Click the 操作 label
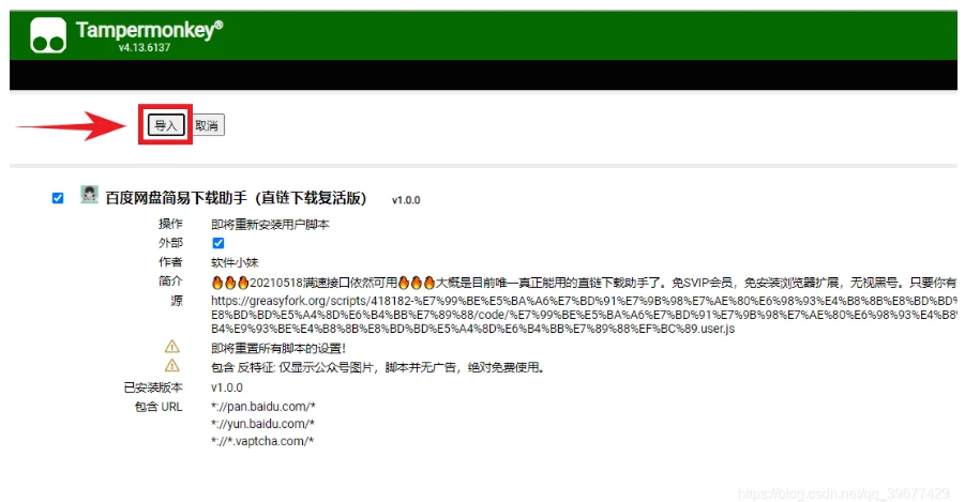Image resolution: width=980 pixels, height=502 pixels. point(171,224)
